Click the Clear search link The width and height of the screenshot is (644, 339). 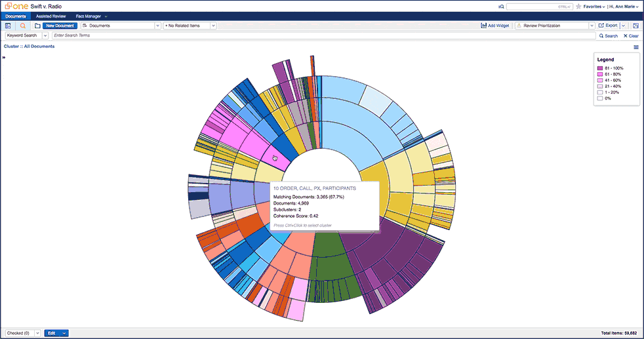[631, 36]
